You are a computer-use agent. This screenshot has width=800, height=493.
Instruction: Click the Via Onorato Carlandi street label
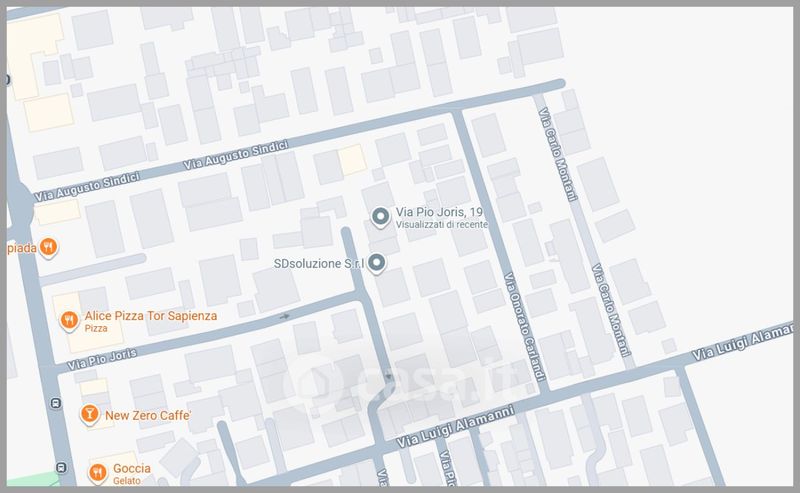[x=523, y=324]
